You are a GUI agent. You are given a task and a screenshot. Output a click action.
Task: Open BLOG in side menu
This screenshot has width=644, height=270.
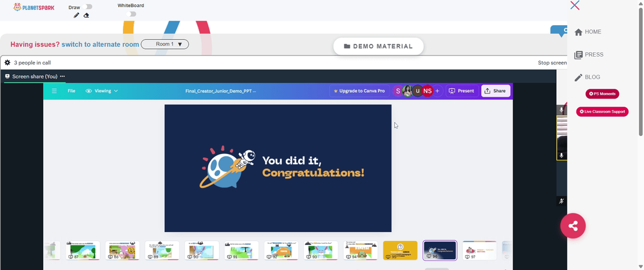tap(587, 77)
